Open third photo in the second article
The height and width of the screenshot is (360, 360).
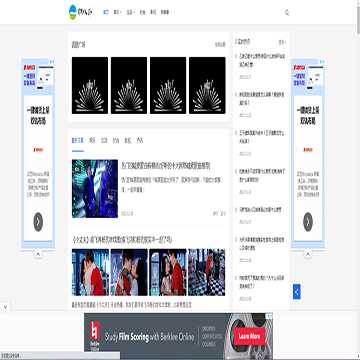168,272
